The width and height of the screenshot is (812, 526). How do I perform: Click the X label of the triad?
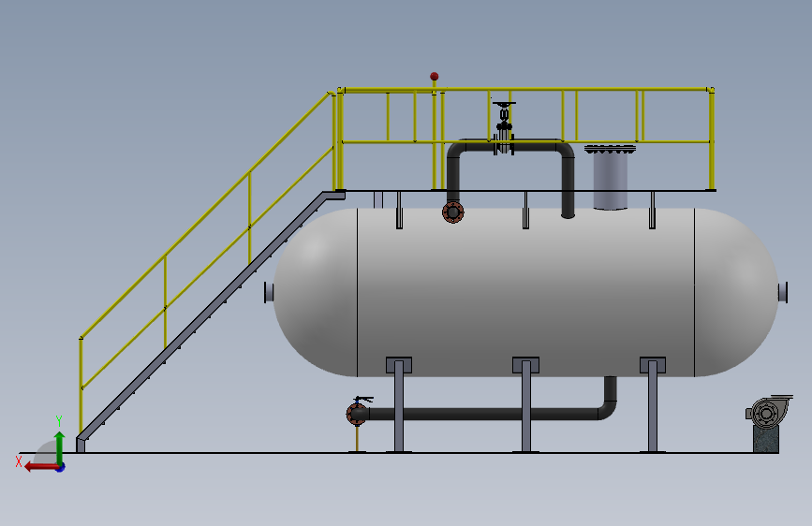click(19, 461)
